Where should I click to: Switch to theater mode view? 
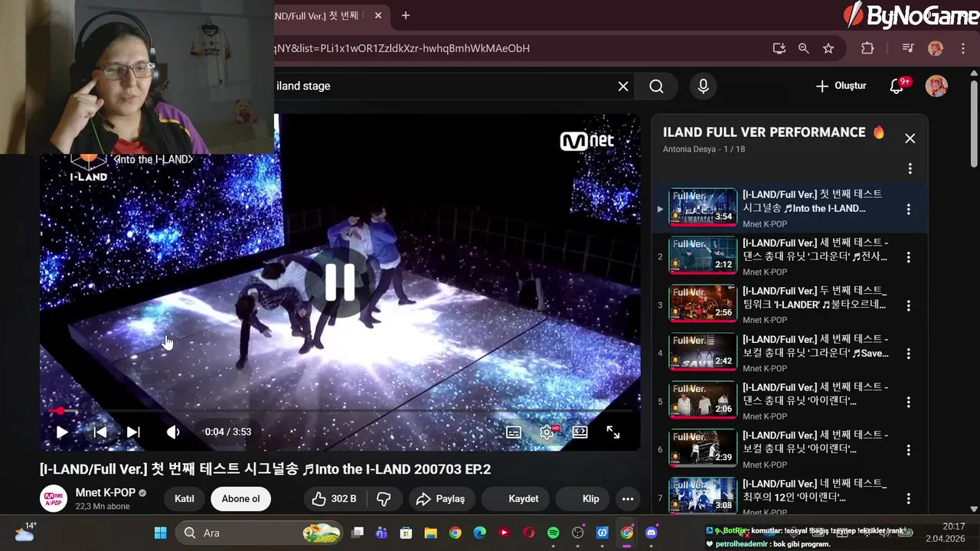pos(580,432)
